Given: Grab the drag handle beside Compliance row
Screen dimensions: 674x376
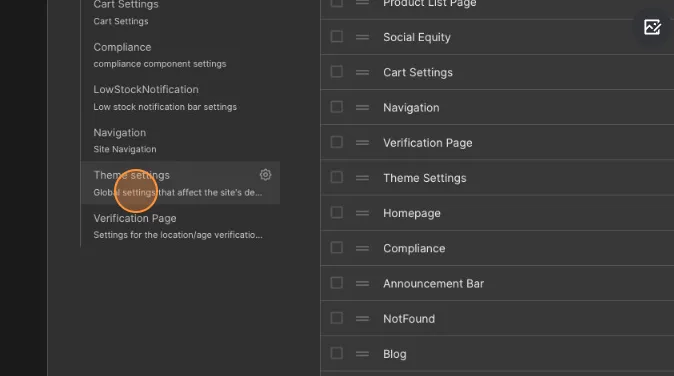Looking at the screenshot, I should tap(362, 248).
